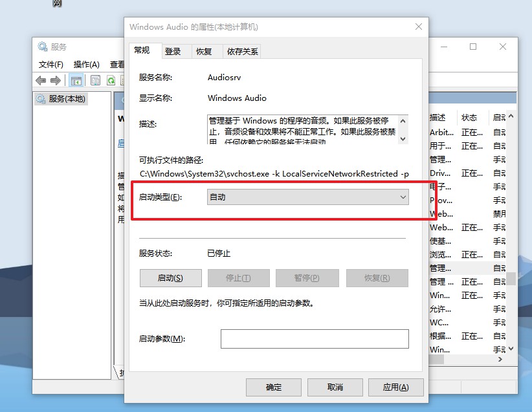The width and height of the screenshot is (532, 412).
Task: Click the services list vertical scrollbar thumb
Action: point(511,279)
